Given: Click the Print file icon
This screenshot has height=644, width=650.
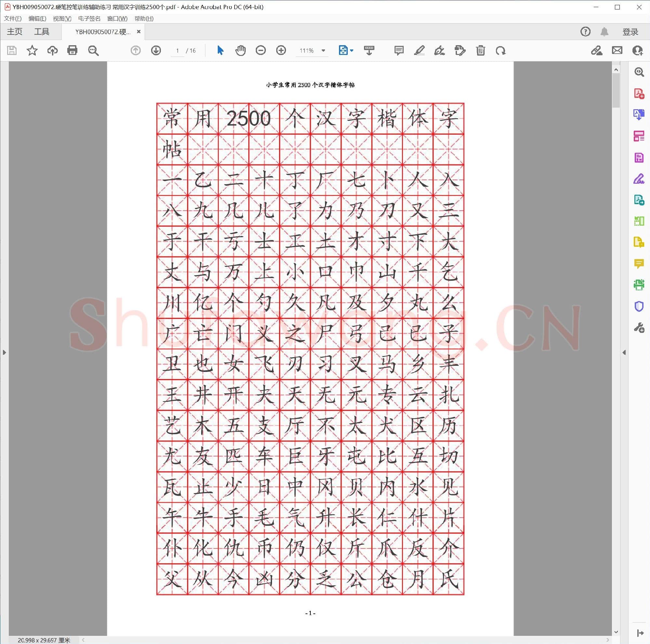Looking at the screenshot, I should [x=73, y=50].
